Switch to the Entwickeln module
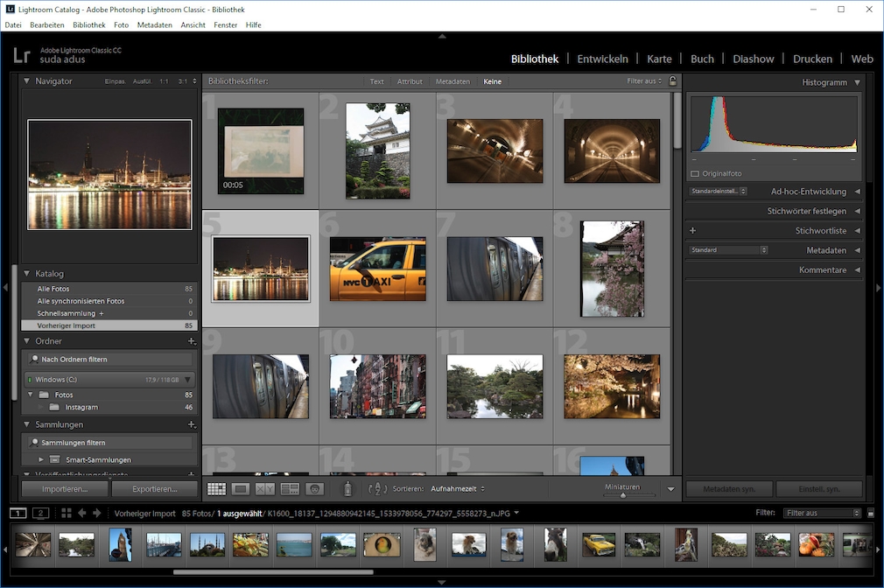884x588 pixels. point(602,59)
